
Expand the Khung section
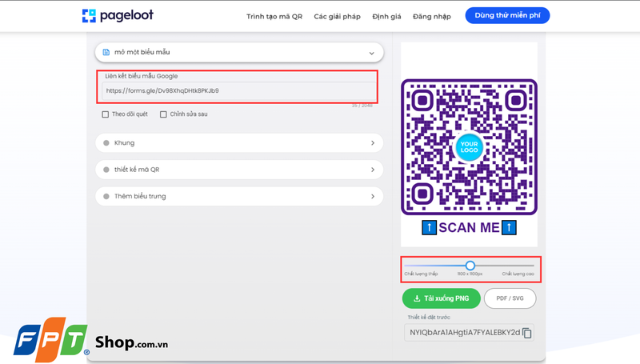[x=239, y=143]
